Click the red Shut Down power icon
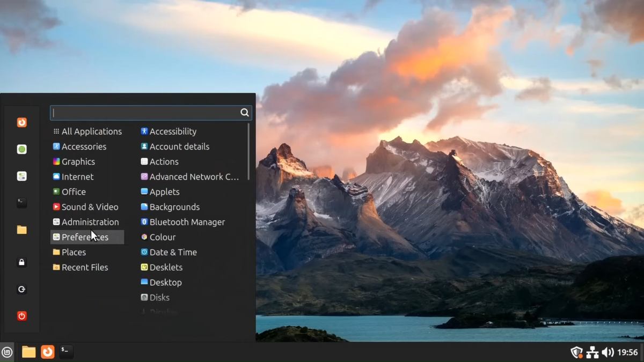Image resolution: width=644 pixels, height=362 pixels. click(21, 316)
